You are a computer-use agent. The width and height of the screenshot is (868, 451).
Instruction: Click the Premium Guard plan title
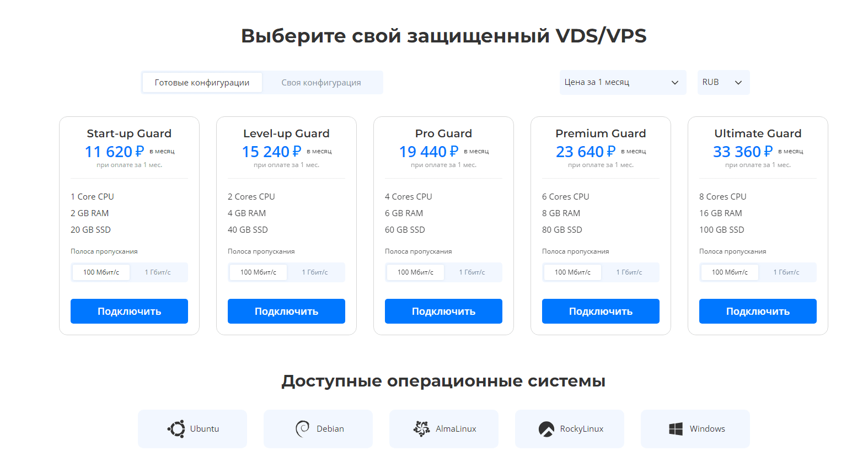tap(601, 133)
